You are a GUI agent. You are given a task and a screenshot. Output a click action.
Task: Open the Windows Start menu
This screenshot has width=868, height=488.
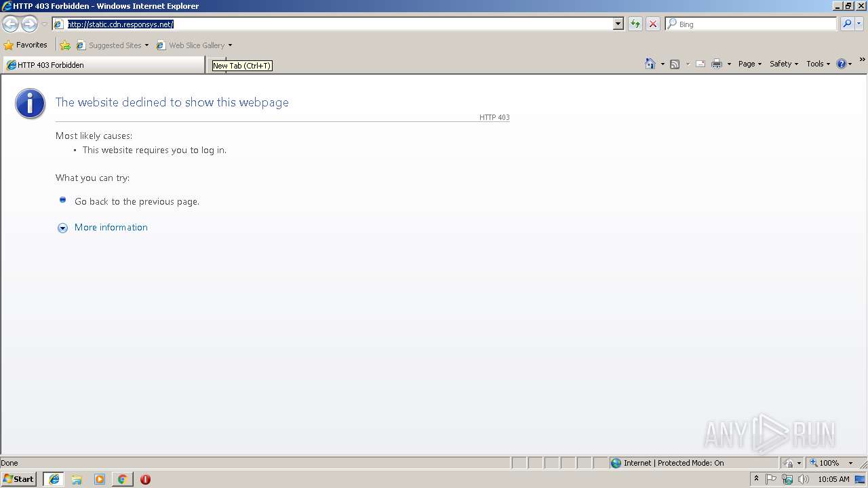click(19, 479)
